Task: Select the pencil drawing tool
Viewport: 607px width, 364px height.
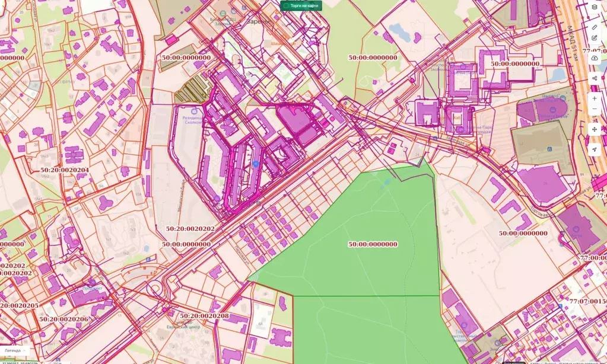Action: 595,27
